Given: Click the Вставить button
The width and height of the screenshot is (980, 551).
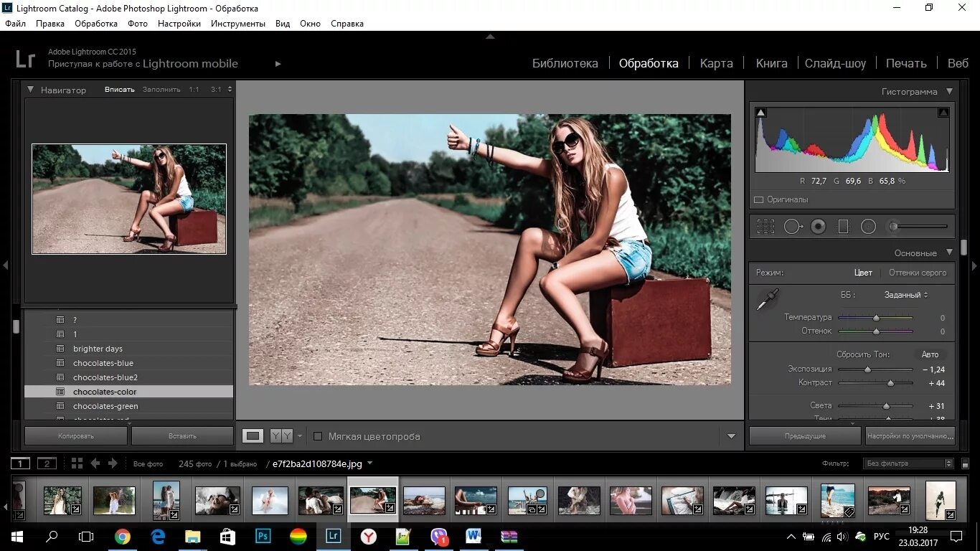Looking at the screenshot, I should 182,435.
